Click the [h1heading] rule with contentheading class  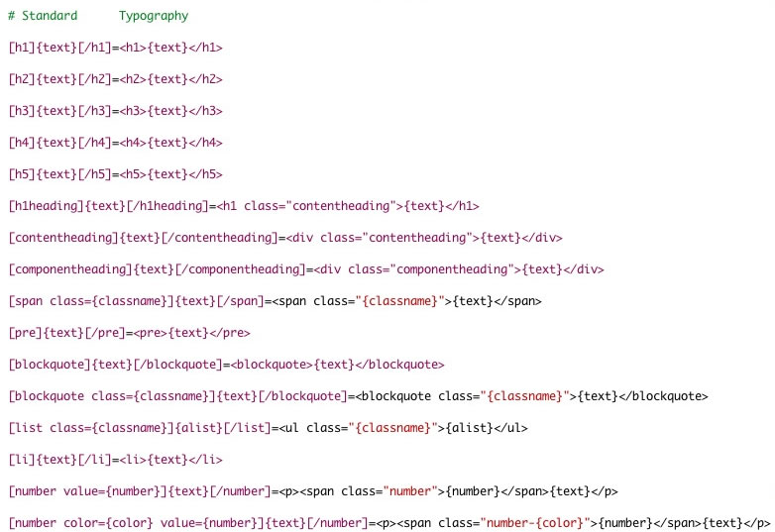[244, 206]
